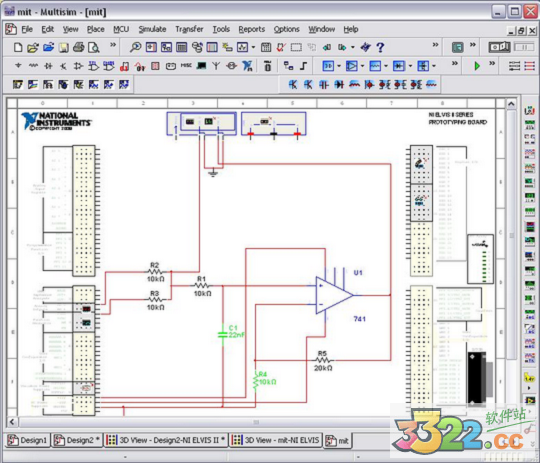Open the Edit menu
This screenshot has width=540, height=463.
pyautogui.click(x=48, y=29)
